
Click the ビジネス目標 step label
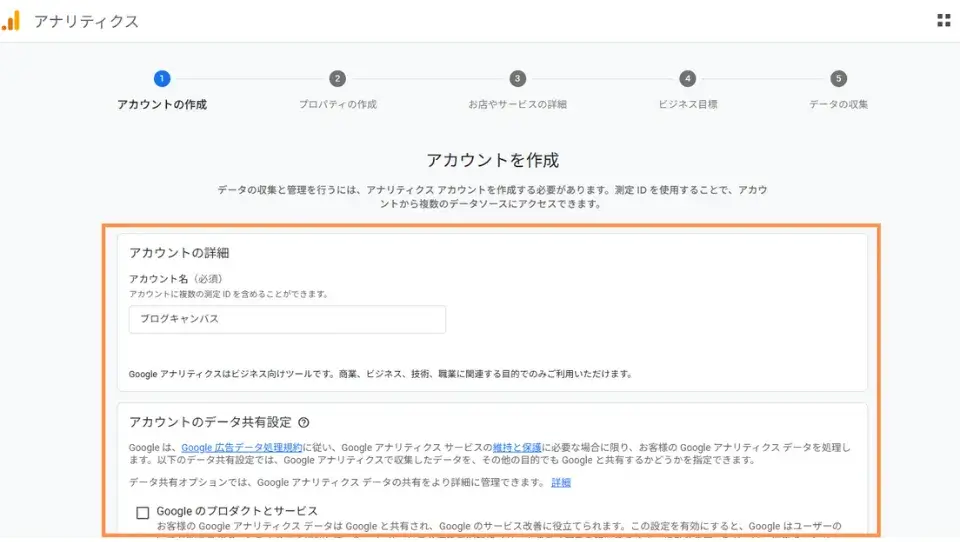[x=688, y=105]
